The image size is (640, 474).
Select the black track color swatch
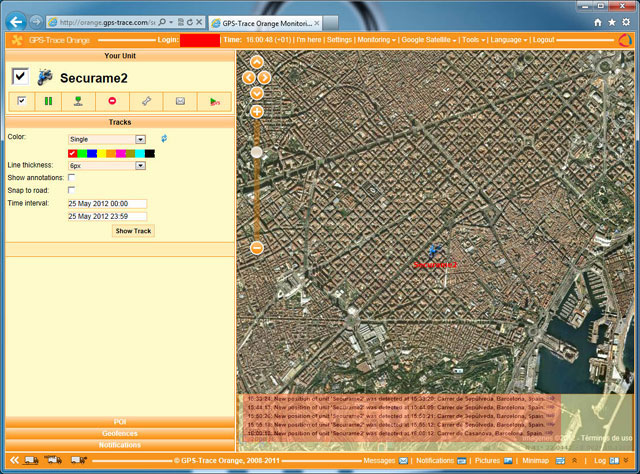click(x=150, y=153)
